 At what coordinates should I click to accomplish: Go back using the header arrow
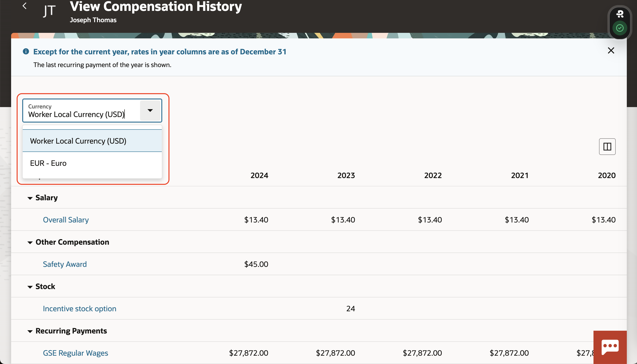(25, 6)
